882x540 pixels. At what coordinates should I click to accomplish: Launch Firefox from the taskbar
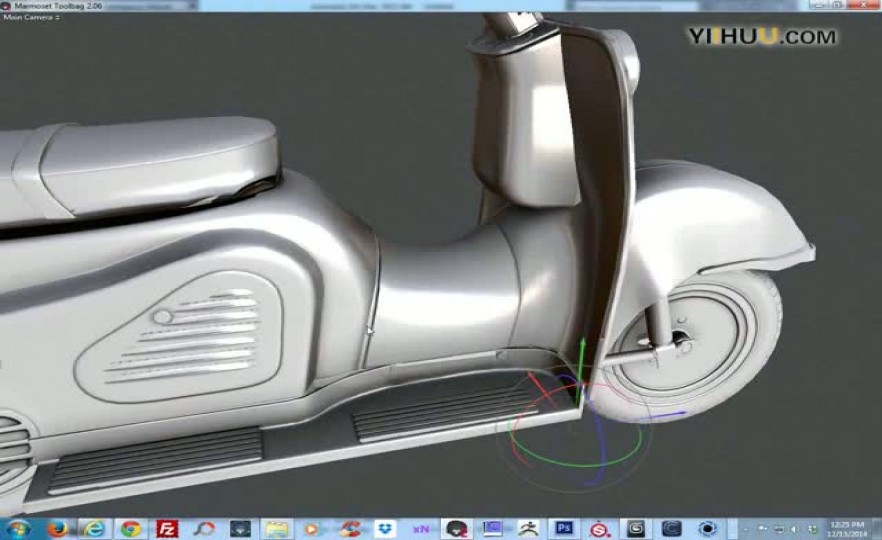tap(57, 529)
